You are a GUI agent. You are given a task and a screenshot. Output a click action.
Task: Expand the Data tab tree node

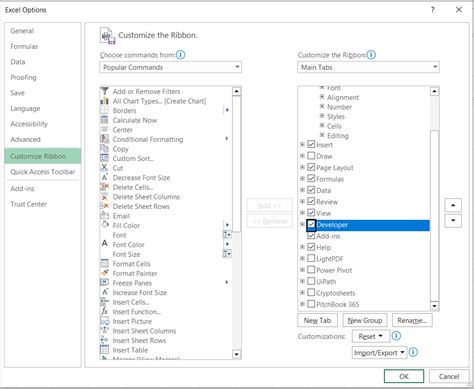click(302, 190)
